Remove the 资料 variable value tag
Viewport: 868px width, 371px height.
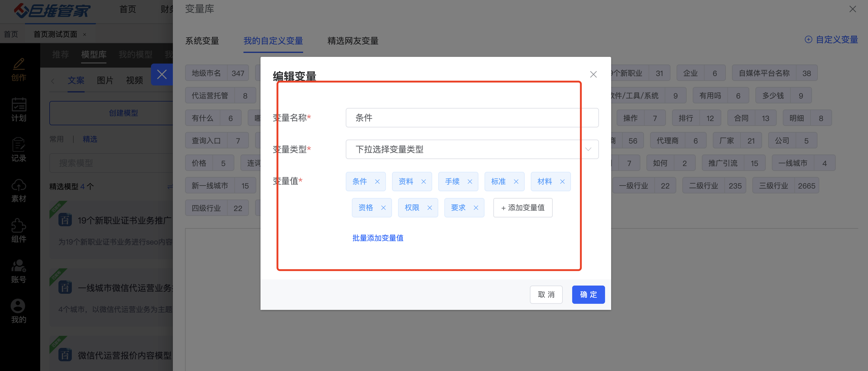[424, 182]
